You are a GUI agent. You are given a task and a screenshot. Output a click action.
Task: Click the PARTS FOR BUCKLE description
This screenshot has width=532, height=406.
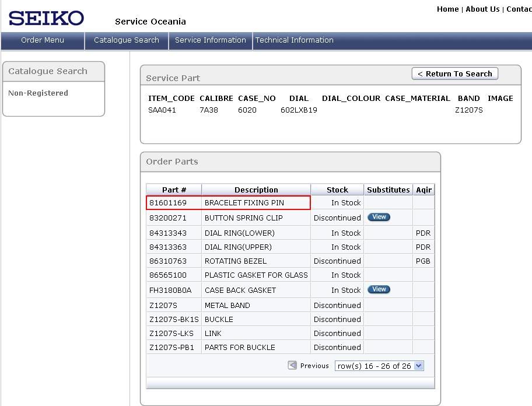(x=240, y=347)
